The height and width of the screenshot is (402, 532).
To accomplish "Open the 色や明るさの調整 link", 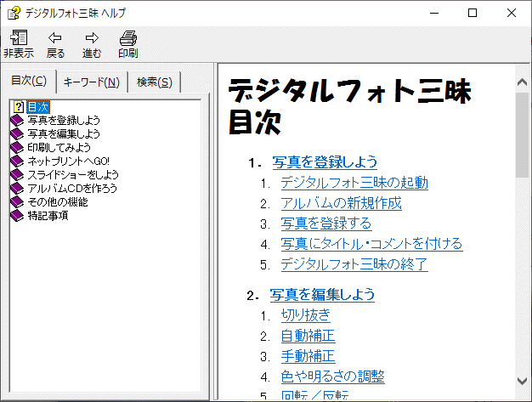I will 332,376.
